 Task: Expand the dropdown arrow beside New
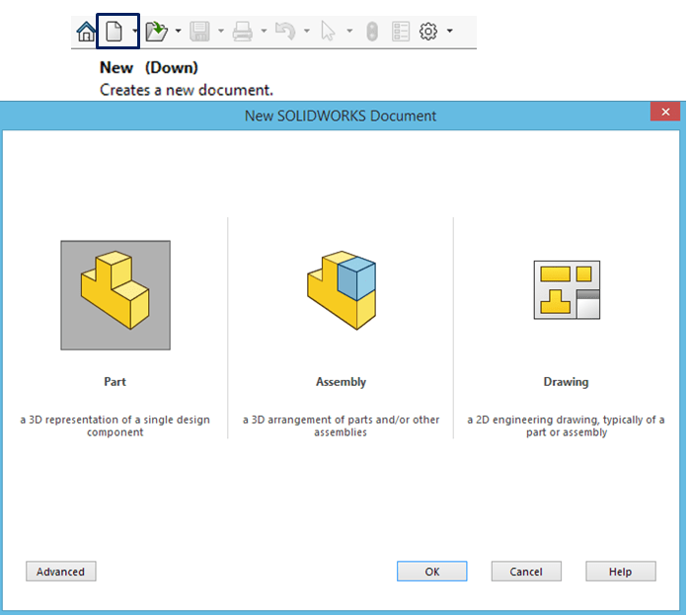[134, 32]
